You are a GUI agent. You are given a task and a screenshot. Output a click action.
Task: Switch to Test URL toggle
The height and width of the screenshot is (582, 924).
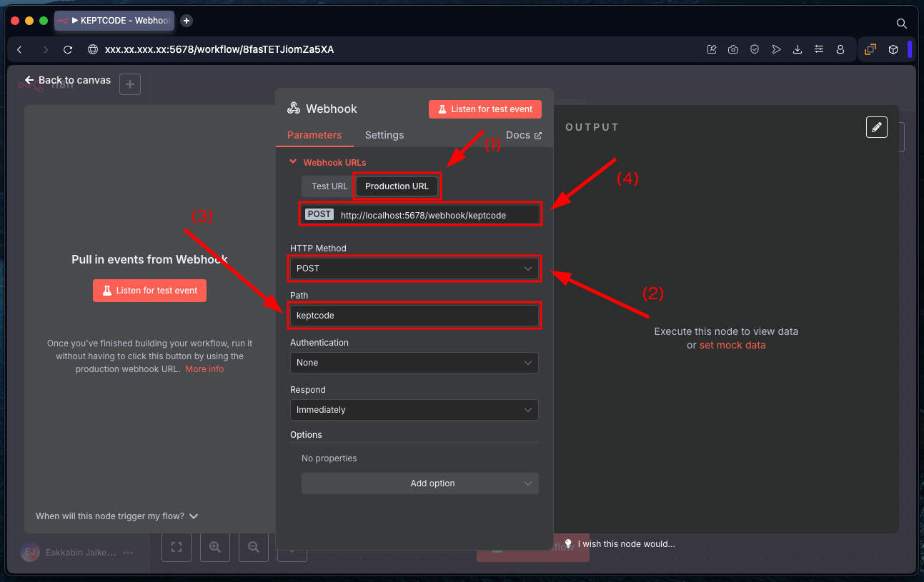(x=329, y=186)
